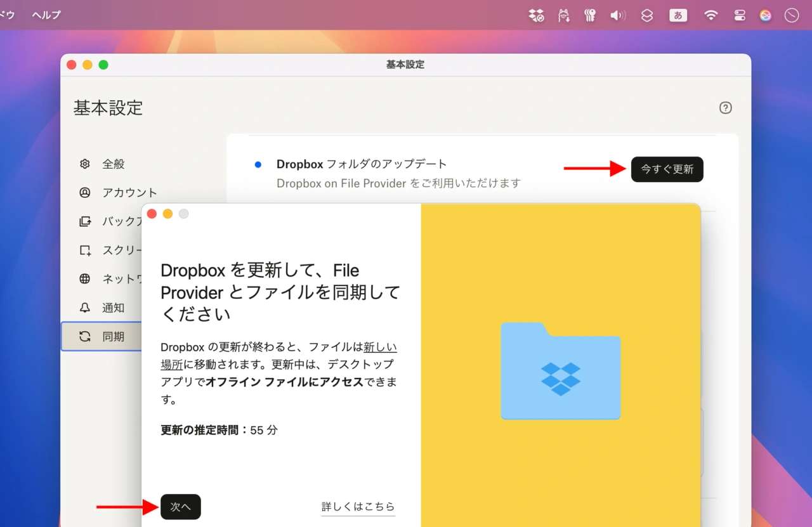Open the 通知 settings tab

coord(113,308)
